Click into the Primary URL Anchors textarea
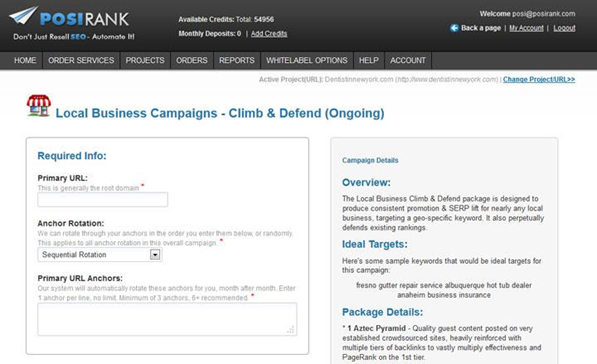Screen dimensions: 597x364 point(167,319)
